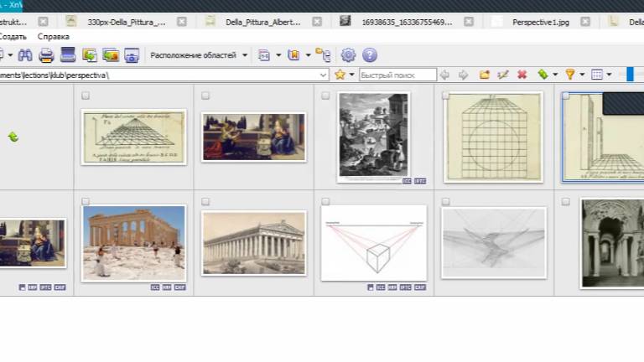The width and height of the screenshot is (644, 362).
Task: Click green up-folder arrow in thumbnail grid
Action: [x=13, y=137]
